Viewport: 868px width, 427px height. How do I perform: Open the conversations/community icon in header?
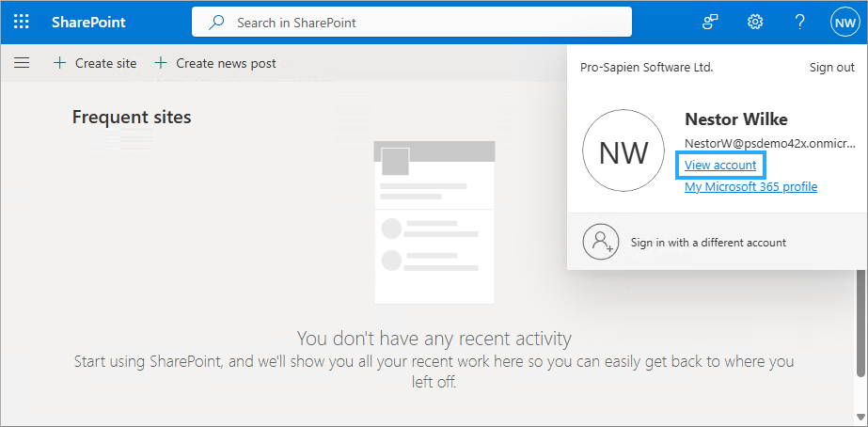(710, 23)
